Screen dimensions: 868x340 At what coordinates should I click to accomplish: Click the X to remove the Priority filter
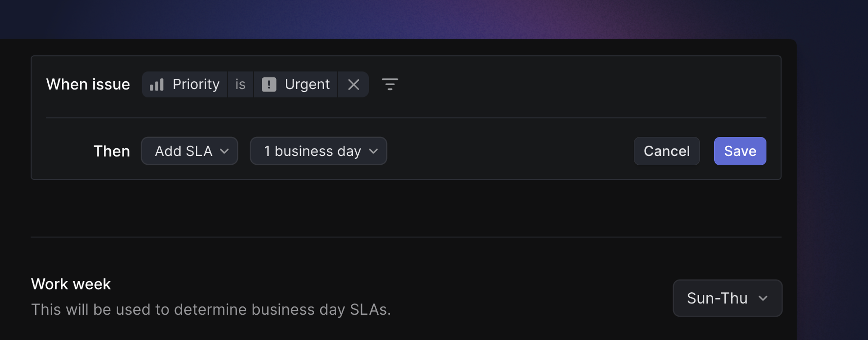[x=354, y=85]
